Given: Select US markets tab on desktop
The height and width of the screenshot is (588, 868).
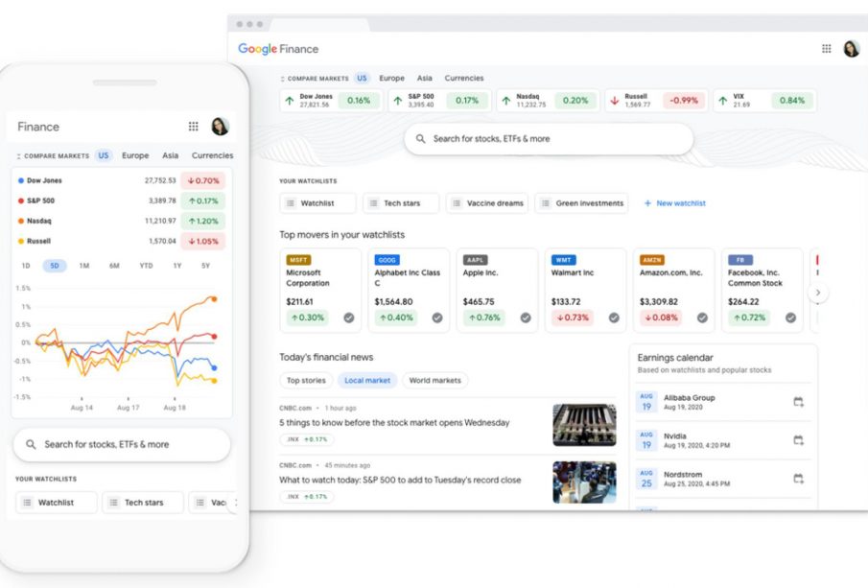Looking at the screenshot, I should (362, 78).
